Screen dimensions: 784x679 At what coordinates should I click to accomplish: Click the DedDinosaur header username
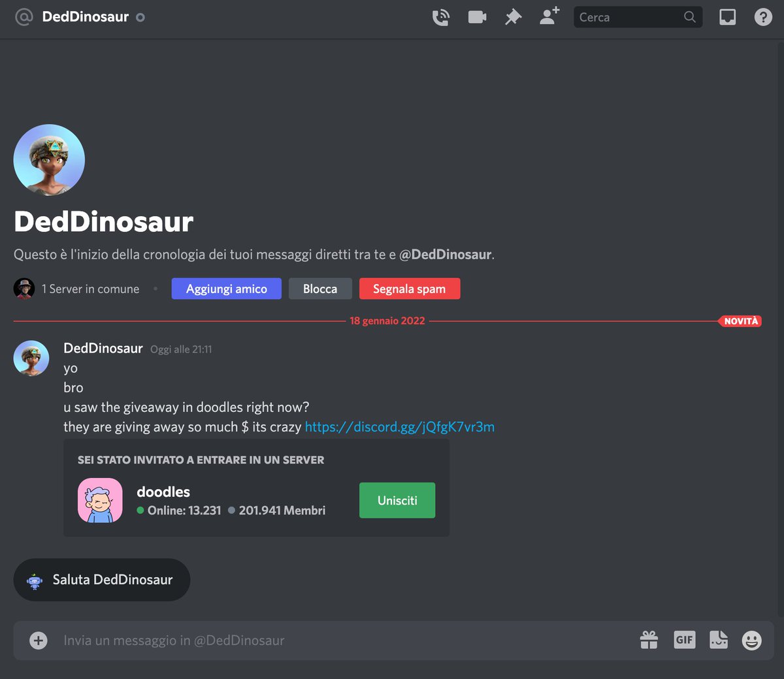click(86, 17)
